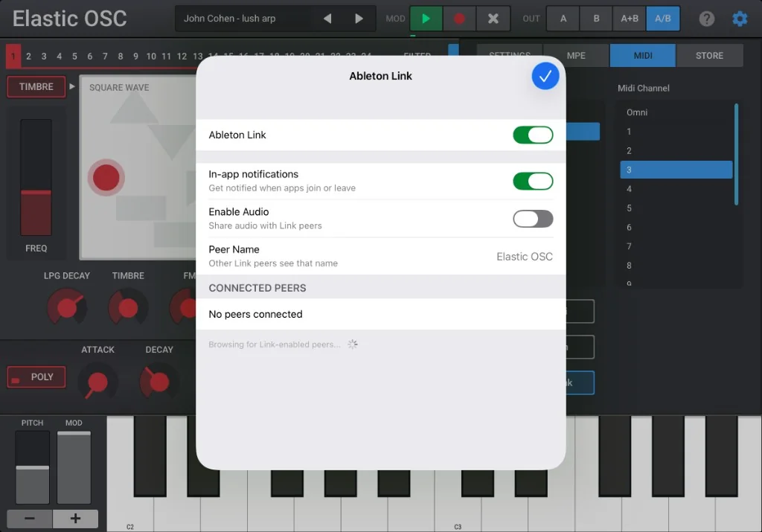Select Midi Channel 6
This screenshot has height=532, width=762.
pos(676,227)
